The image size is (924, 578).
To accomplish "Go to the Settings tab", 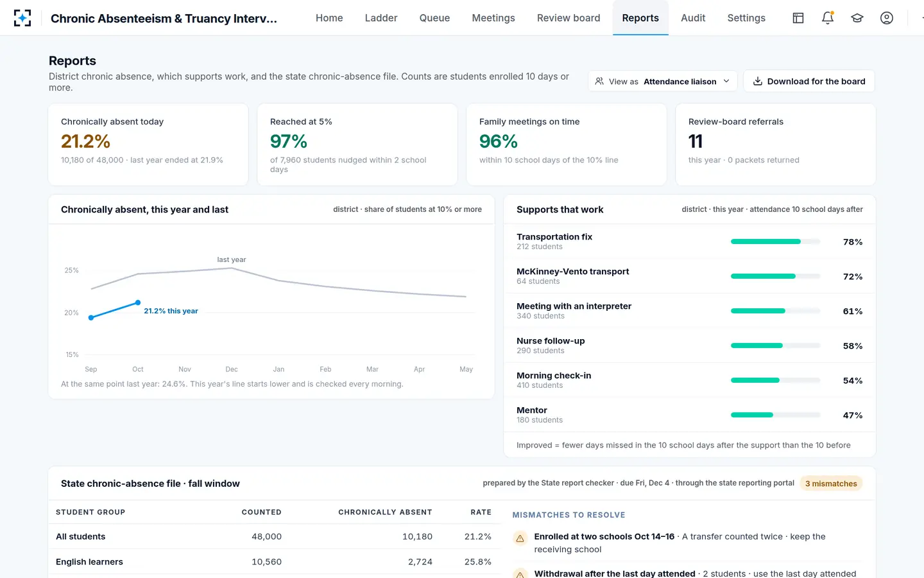I will click(746, 18).
